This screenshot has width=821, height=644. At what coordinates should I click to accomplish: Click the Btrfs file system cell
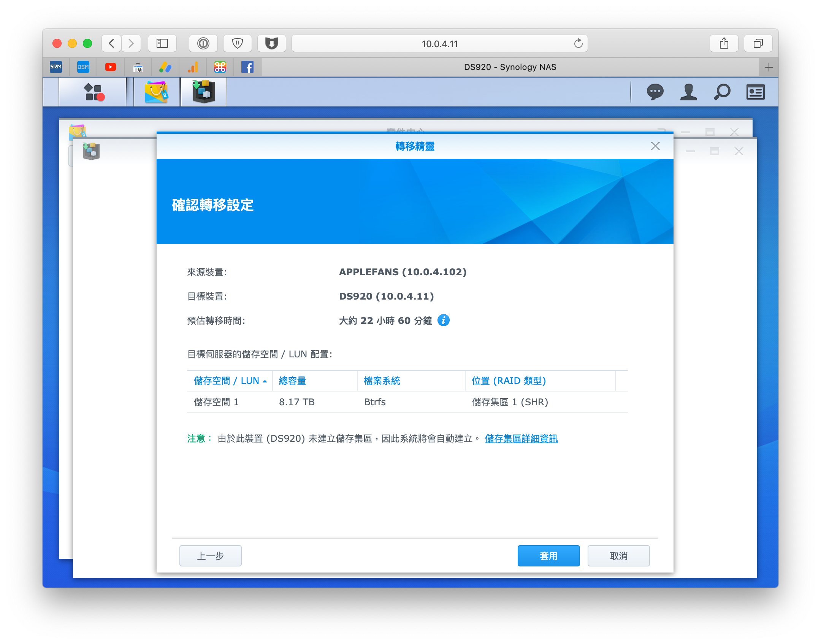click(x=375, y=402)
